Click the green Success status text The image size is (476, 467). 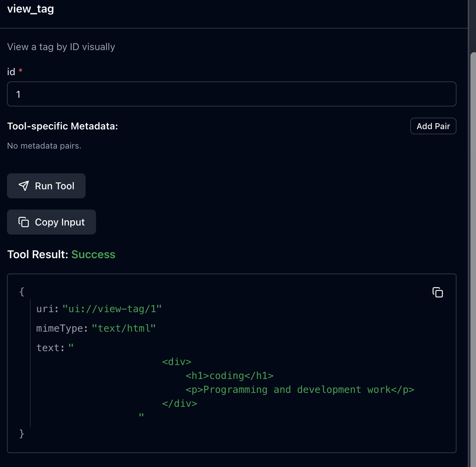[93, 254]
